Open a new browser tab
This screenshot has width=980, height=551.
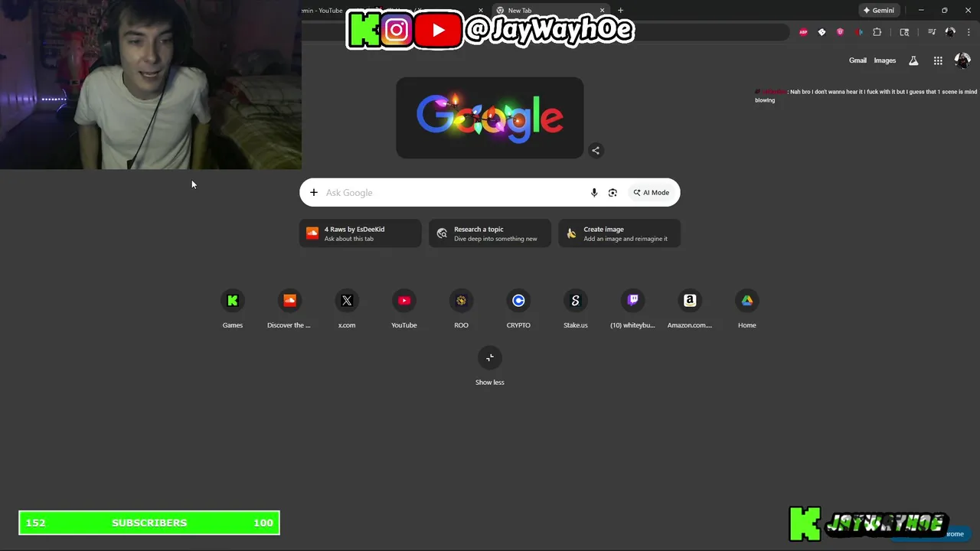click(620, 11)
